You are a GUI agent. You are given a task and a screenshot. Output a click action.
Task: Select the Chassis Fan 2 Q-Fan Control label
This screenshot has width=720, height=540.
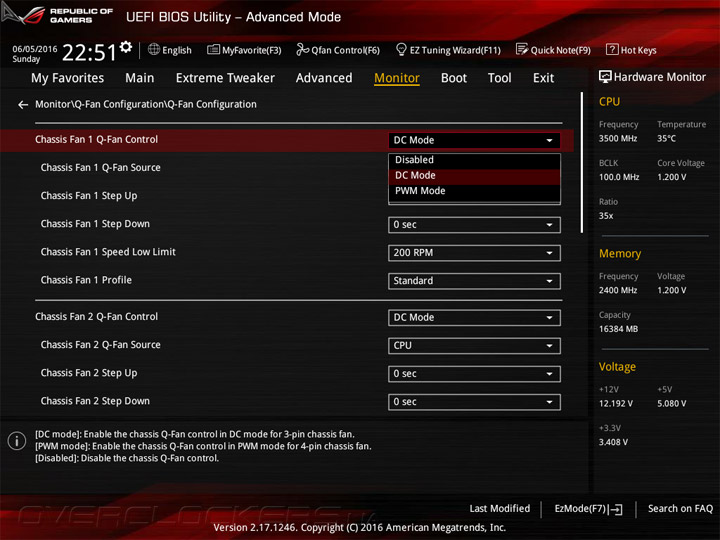pyautogui.click(x=96, y=317)
